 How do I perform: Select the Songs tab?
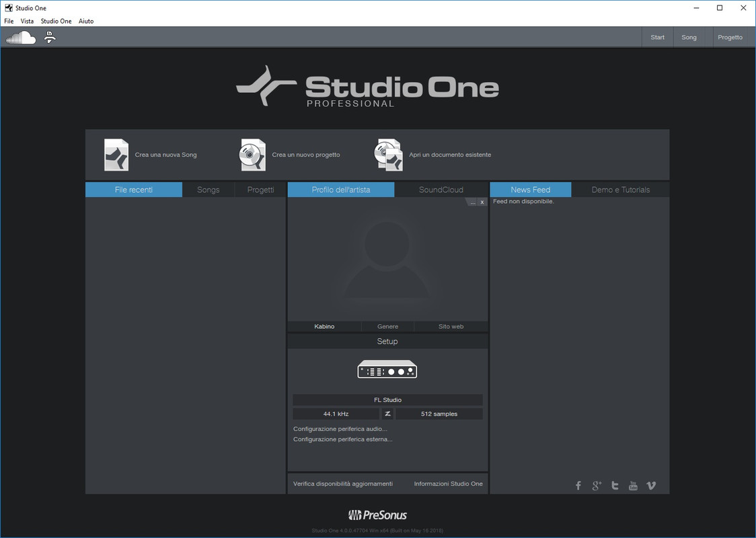coord(209,190)
